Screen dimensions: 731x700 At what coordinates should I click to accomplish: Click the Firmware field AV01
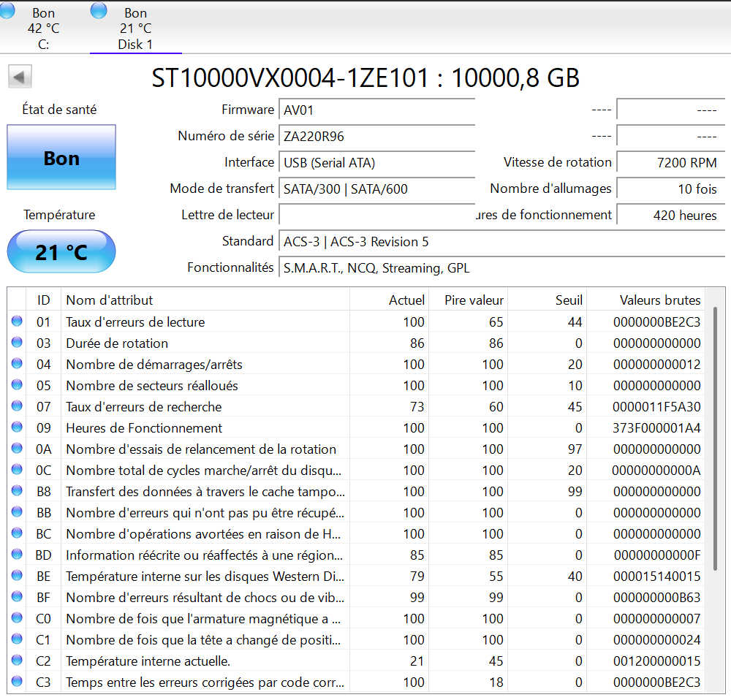[x=376, y=110]
